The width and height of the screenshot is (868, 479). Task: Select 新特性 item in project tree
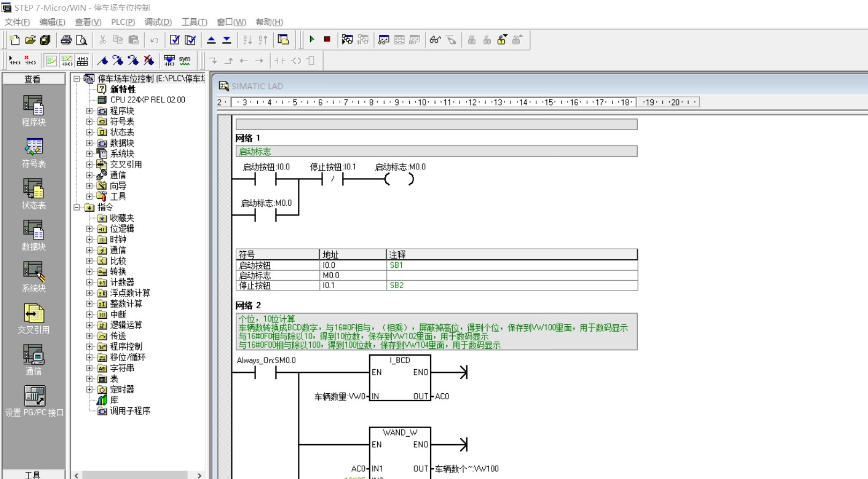(123, 89)
